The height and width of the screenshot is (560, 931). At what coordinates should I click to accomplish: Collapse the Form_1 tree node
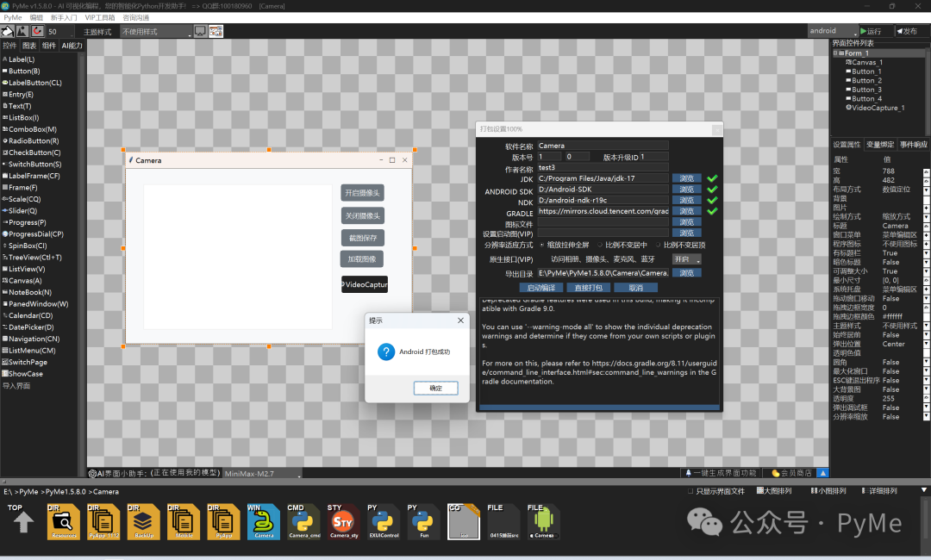835,53
